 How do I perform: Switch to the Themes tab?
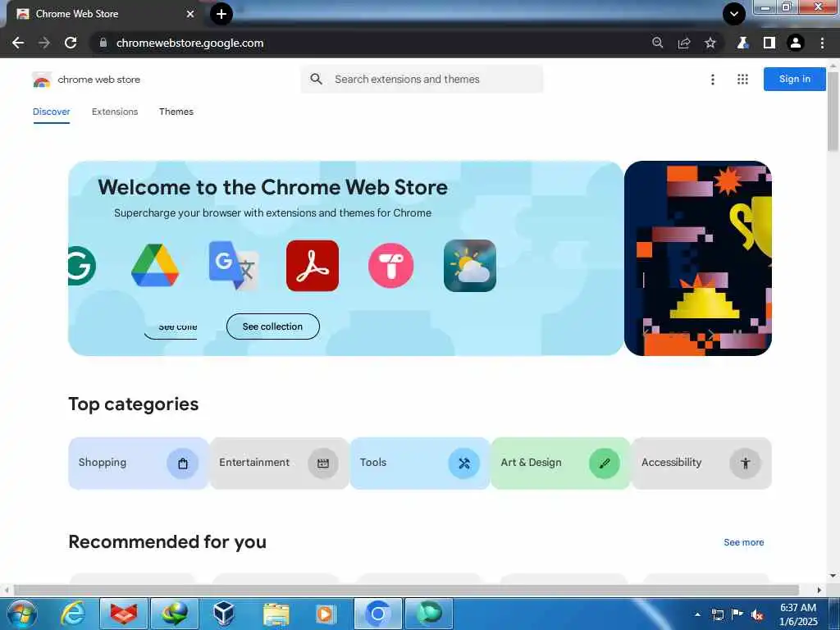[176, 112]
